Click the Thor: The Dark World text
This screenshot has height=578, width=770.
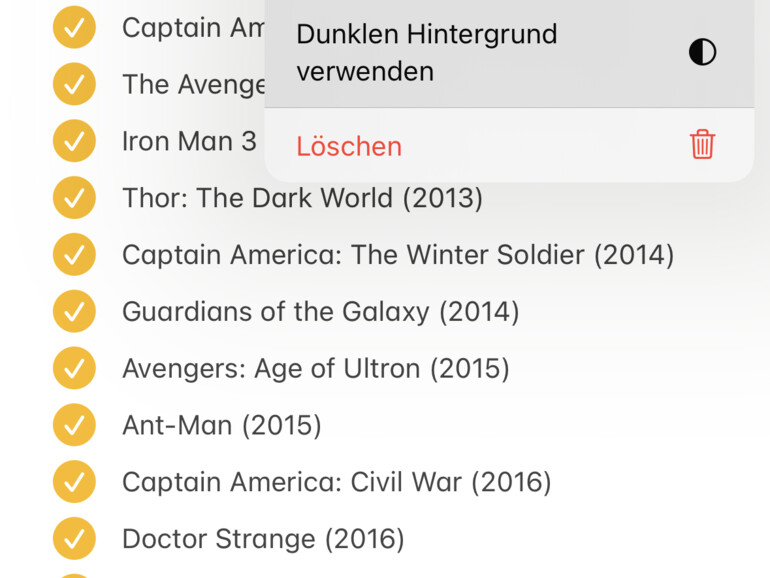tap(302, 198)
